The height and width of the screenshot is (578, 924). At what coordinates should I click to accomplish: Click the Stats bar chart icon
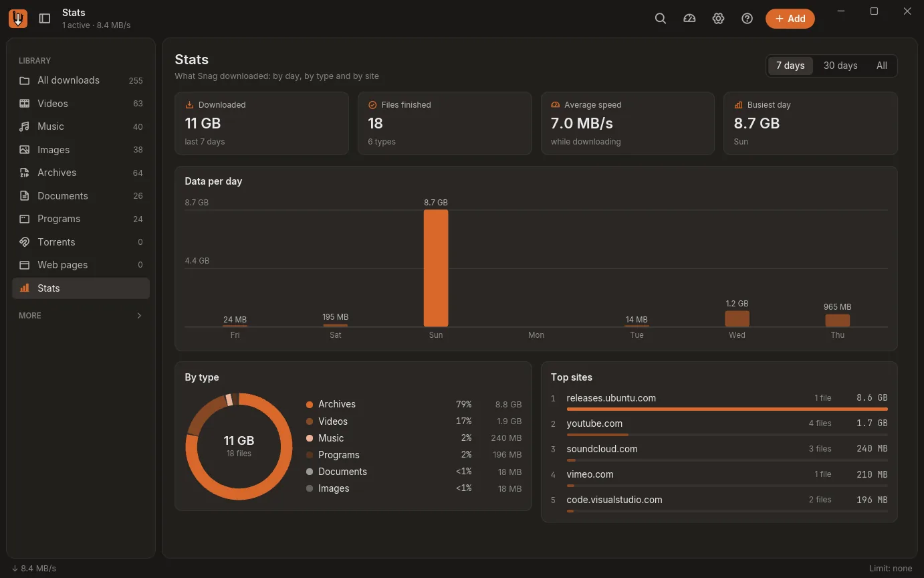[x=25, y=288]
